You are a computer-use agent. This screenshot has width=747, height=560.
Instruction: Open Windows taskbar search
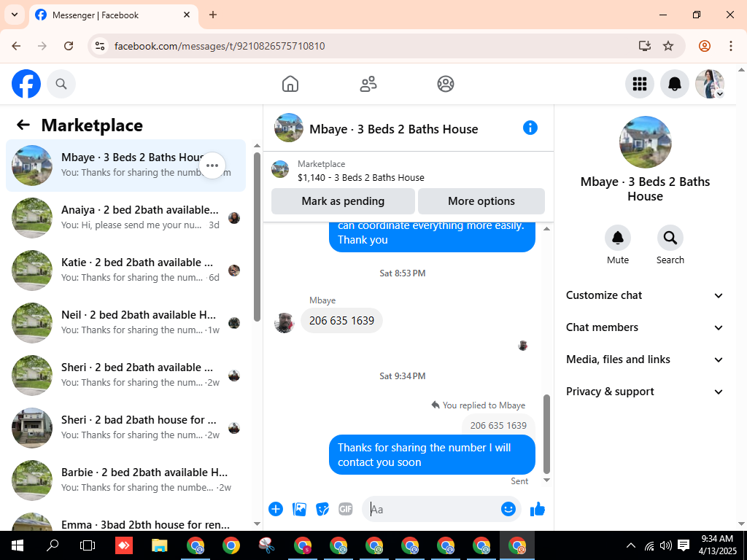(x=53, y=545)
